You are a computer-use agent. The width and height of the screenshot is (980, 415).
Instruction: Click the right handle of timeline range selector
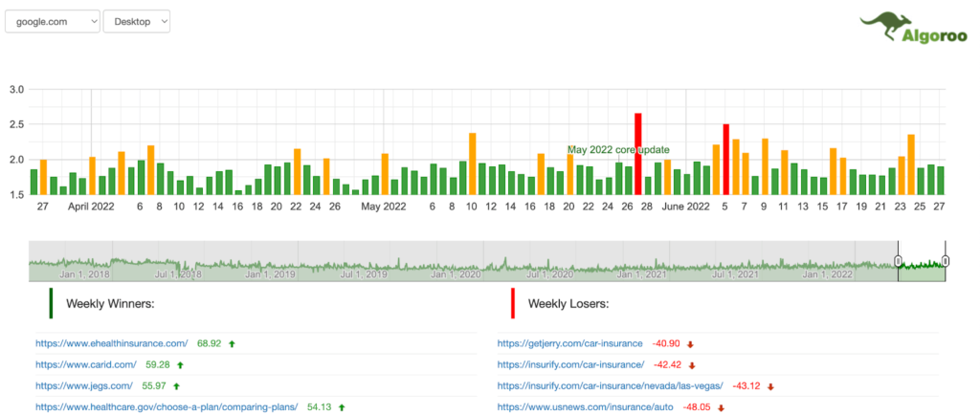tap(946, 261)
